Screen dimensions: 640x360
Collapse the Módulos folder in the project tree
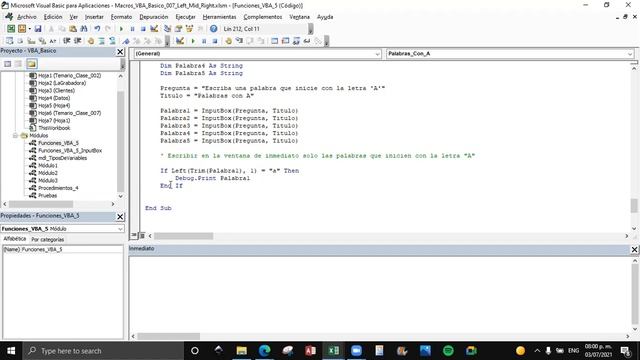coord(15,136)
